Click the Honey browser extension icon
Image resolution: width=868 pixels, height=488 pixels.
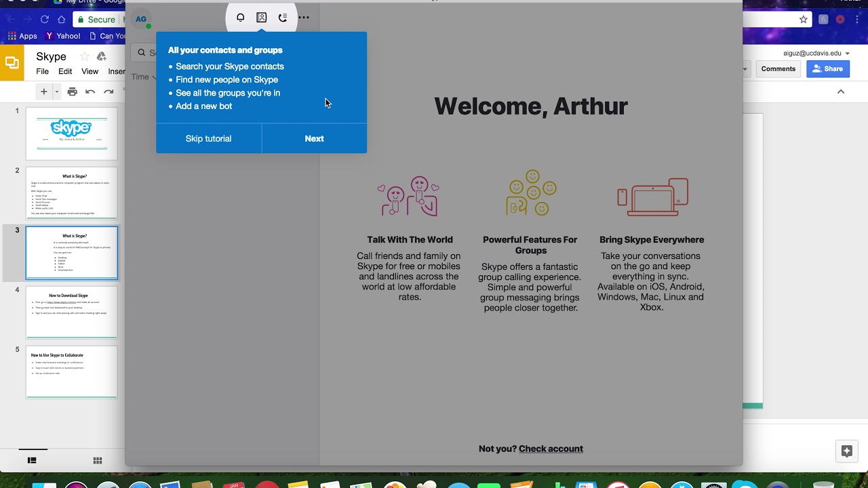[823, 20]
